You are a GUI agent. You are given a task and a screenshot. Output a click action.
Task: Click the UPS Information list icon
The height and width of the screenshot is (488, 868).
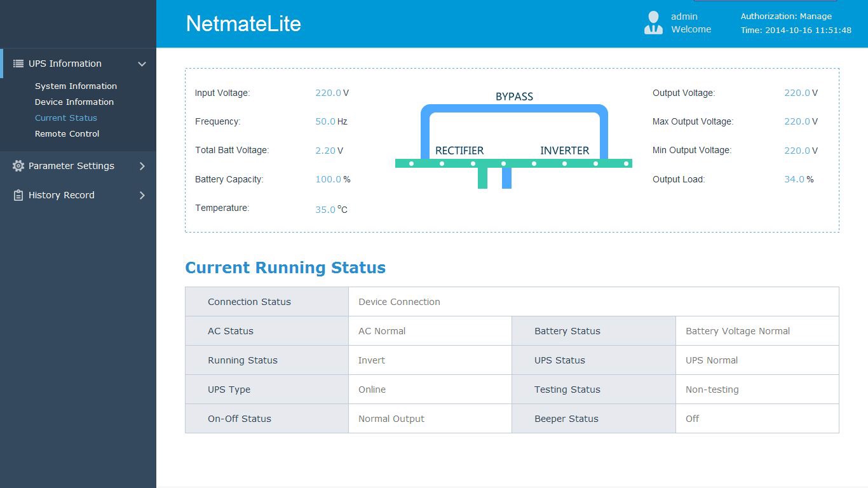click(18, 64)
